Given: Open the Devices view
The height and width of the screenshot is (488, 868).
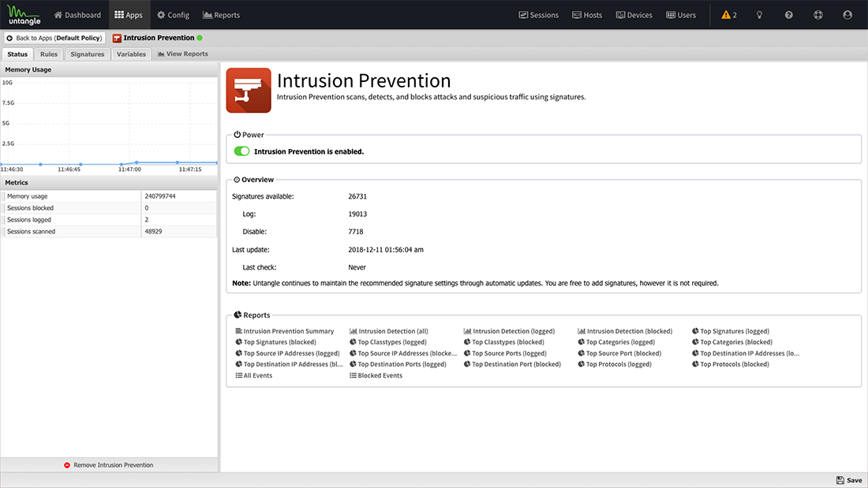Looking at the screenshot, I should coord(634,15).
